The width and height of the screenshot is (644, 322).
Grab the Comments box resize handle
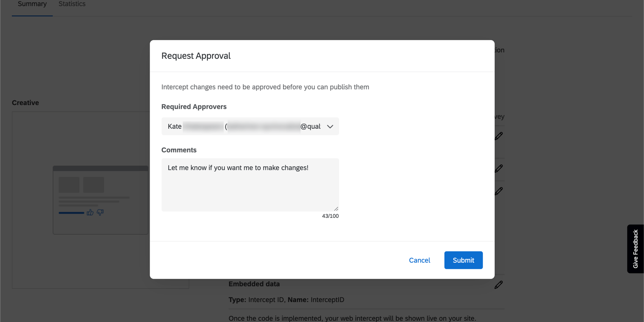point(336,208)
